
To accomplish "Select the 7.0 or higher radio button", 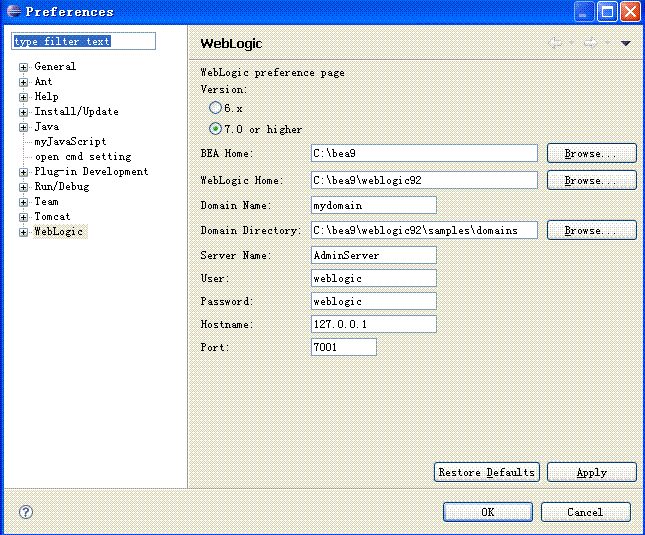I will tap(215, 129).
